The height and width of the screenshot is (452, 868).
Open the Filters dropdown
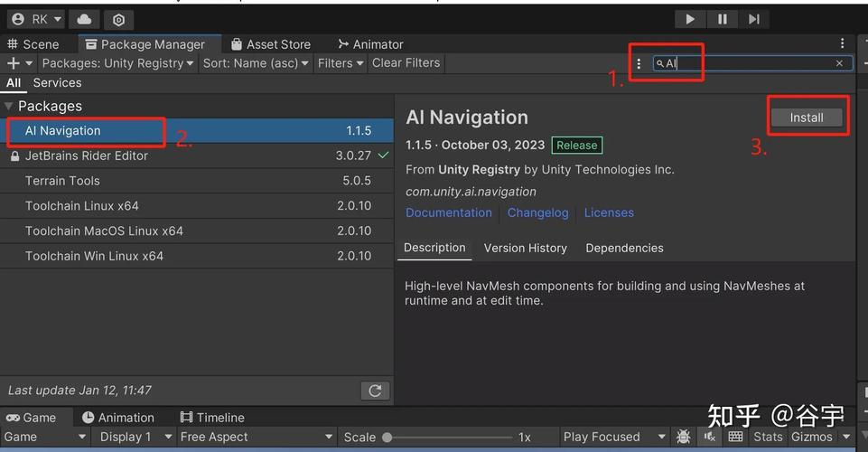[341, 63]
